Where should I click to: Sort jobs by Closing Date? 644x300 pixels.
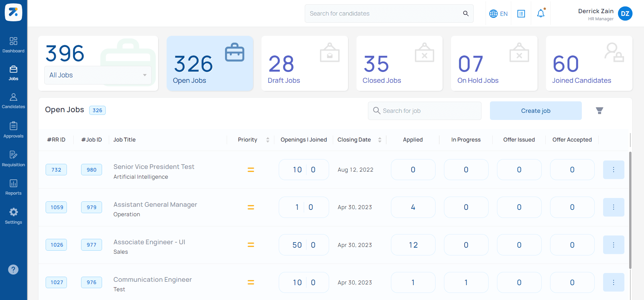click(379, 140)
